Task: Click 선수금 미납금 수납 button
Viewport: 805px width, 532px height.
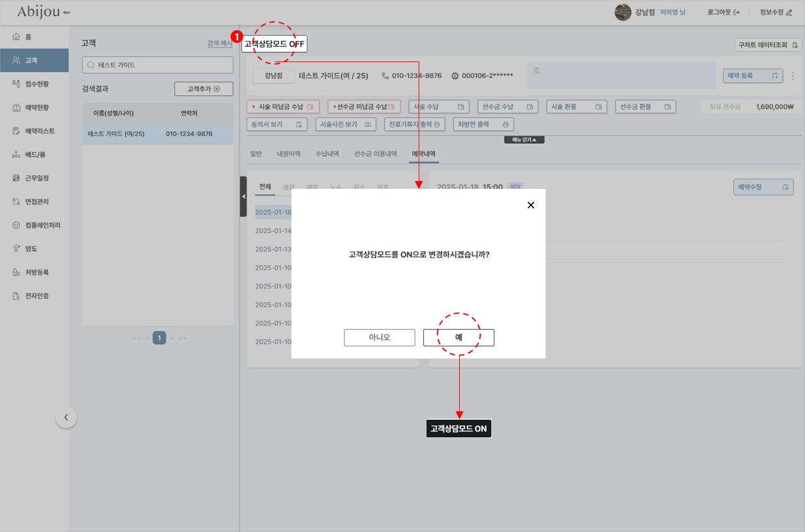Action: click(364, 107)
